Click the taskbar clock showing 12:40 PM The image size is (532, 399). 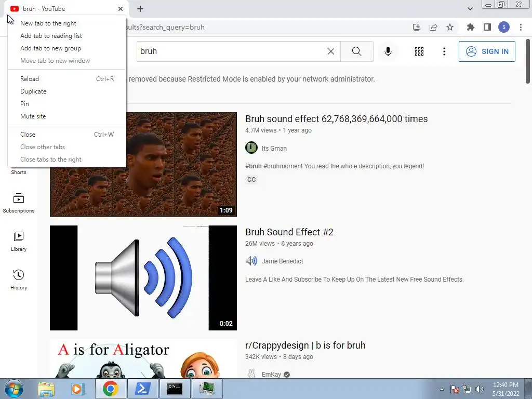(506, 389)
